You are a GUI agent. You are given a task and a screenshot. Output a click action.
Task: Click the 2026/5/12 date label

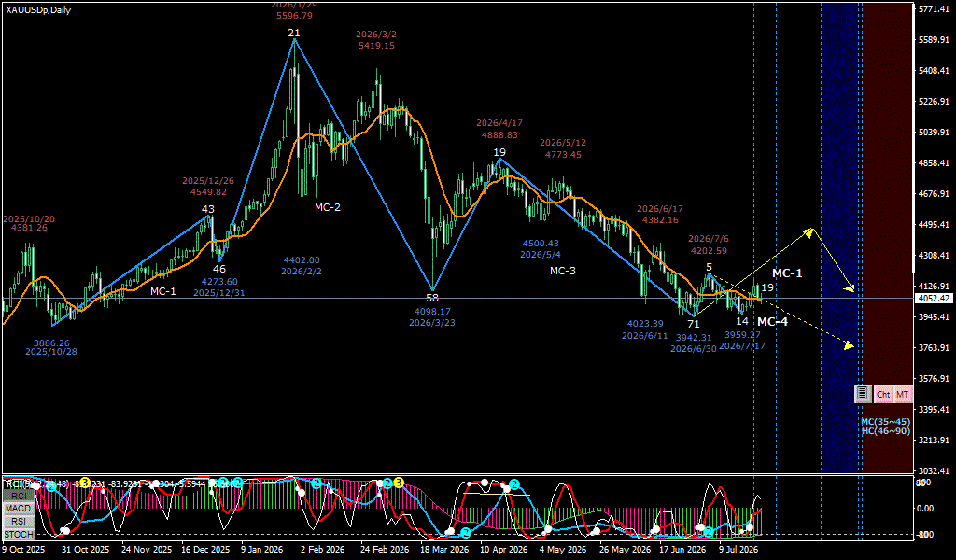tap(563, 143)
